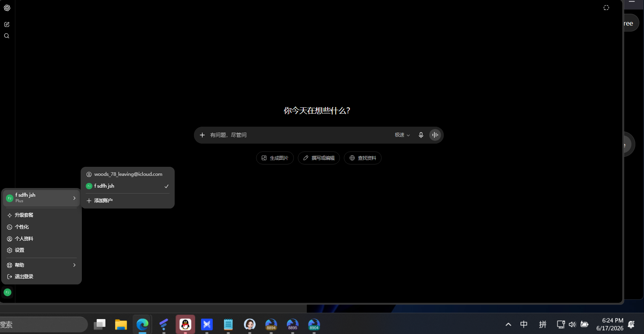
Task: Open the QQ penguin taskbar icon
Action: (185, 325)
